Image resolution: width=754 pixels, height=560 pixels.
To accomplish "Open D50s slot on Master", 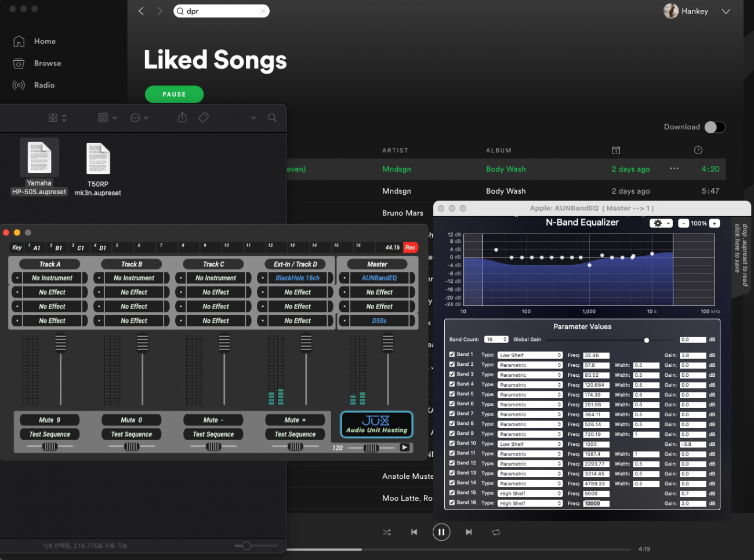I will pos(379,321).
